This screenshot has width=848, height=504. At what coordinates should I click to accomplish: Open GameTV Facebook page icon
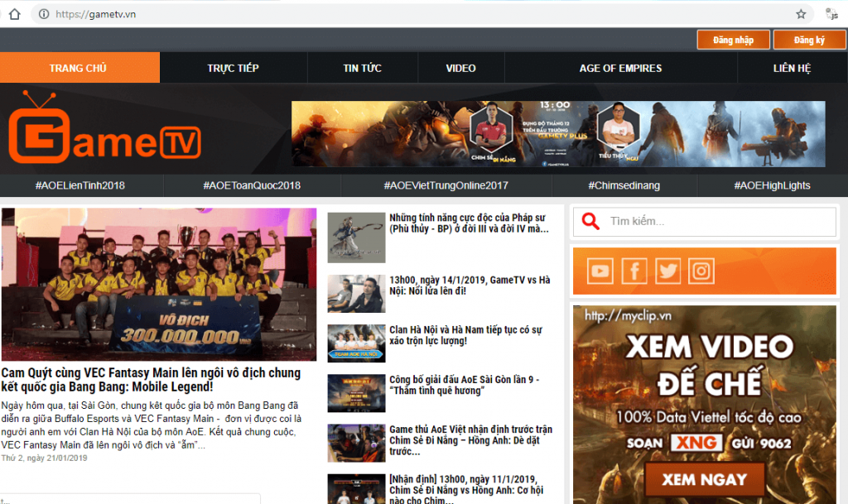coord(634,271)
